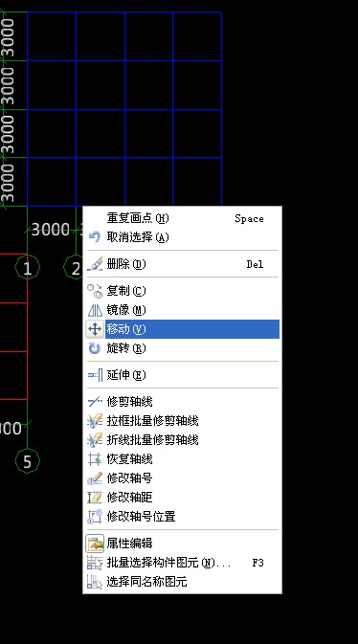The width and height of the screenshot is (358, 644).
Task: Click the 延伸 extend icon
Action: [x=95, y=375]
